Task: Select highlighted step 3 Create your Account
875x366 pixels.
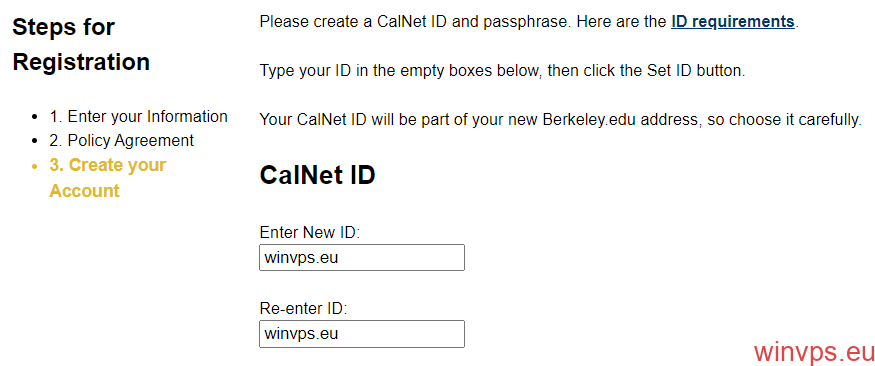Action: [x=108, y=178]
